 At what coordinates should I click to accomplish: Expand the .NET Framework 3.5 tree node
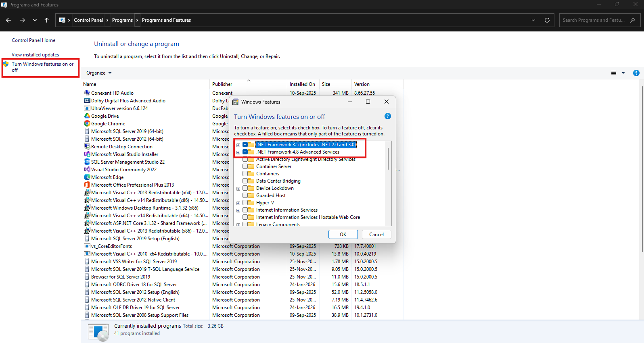point(238,145)
